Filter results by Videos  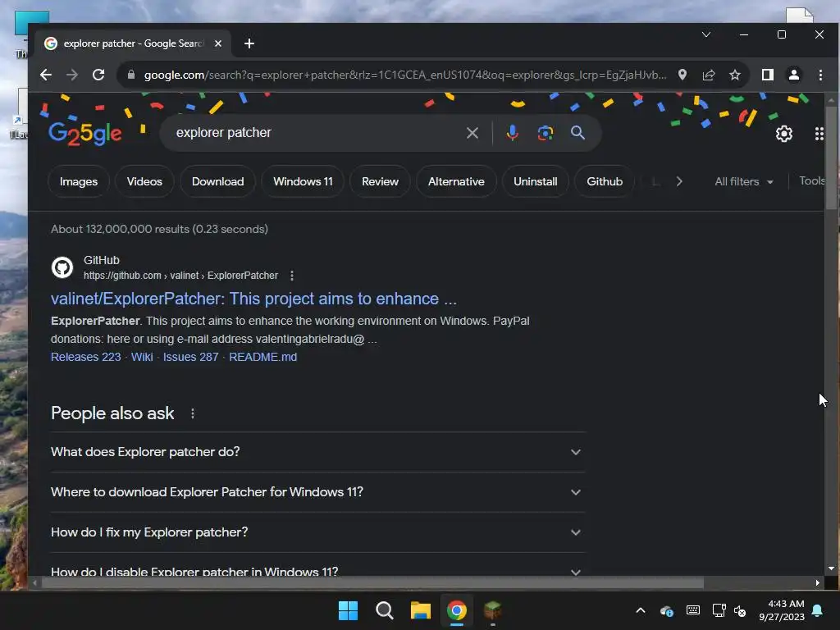144,181
